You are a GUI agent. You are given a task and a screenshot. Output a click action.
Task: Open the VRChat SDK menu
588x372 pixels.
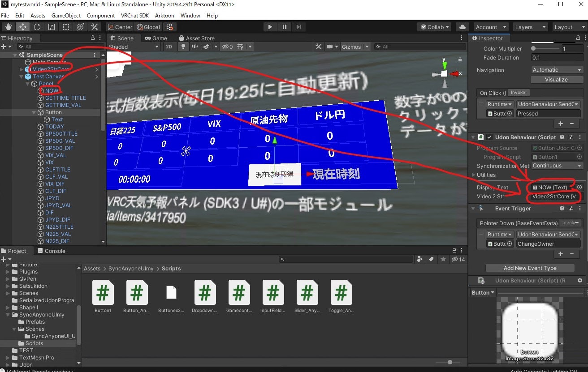(134, 15)
